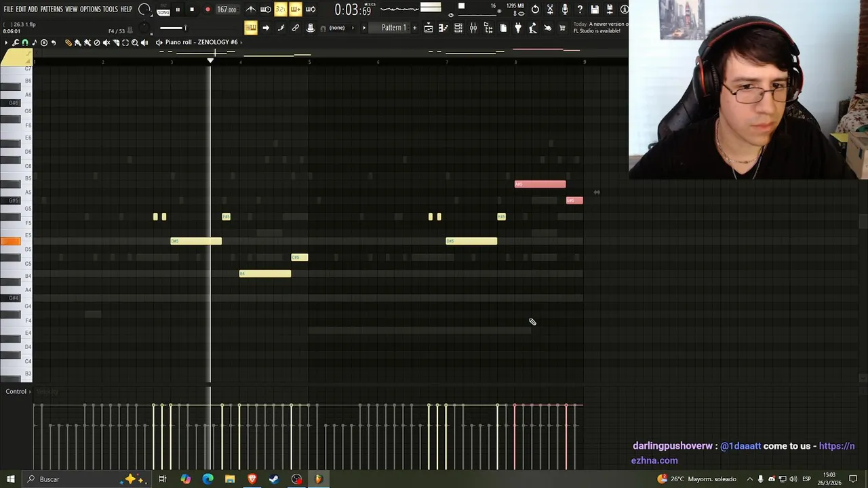This screenshot has width=868, height=488.
Task: Toggle the metronome button
Action: click(250, 9)
